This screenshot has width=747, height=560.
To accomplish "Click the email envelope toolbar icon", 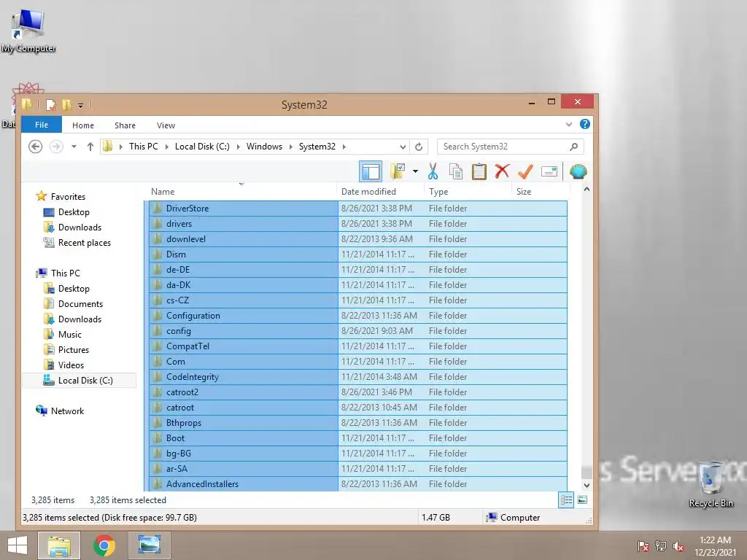I will (549, 171).
